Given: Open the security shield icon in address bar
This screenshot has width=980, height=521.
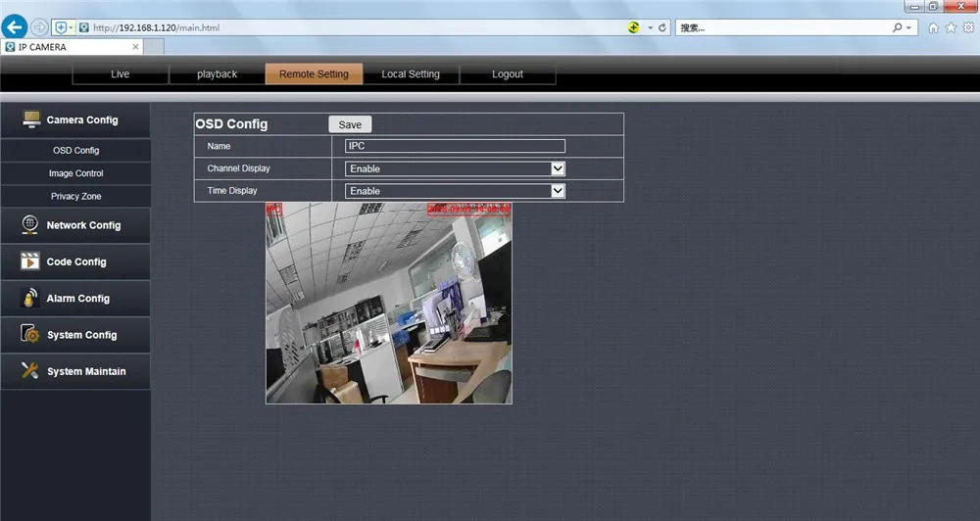Looking at the screenshot, I should [x=61, y=27].
